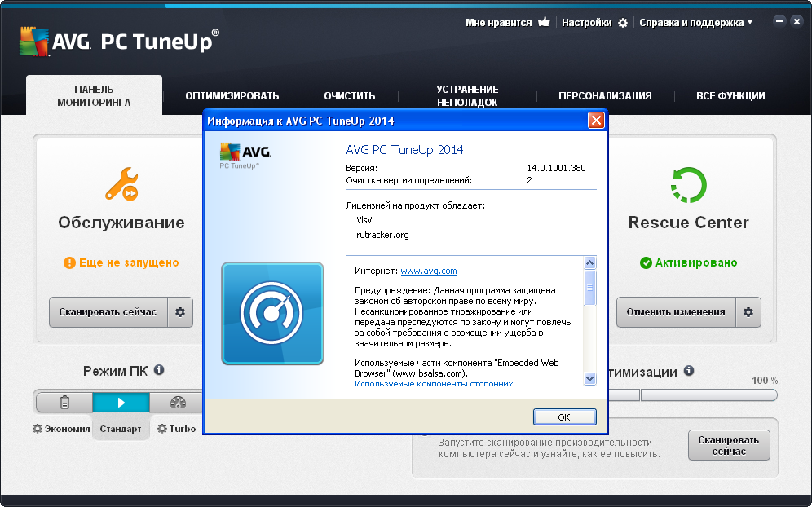Click the version number 14.0.1001.380
The width and height of the screenshot is (812, 507).
(556, 168)
